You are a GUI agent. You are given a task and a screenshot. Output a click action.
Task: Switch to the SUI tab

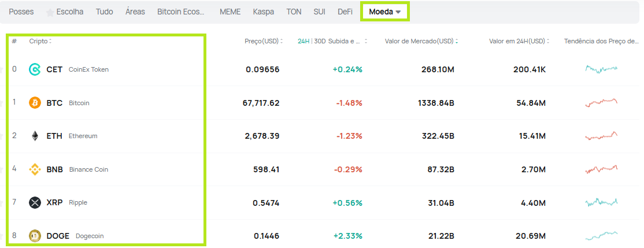[x=319, y=12]
